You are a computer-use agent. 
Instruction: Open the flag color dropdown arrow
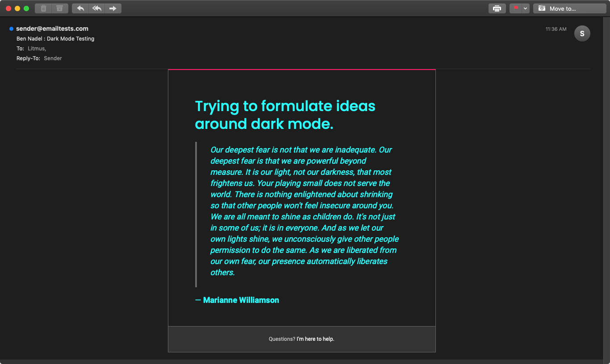(x=526, y=8)
